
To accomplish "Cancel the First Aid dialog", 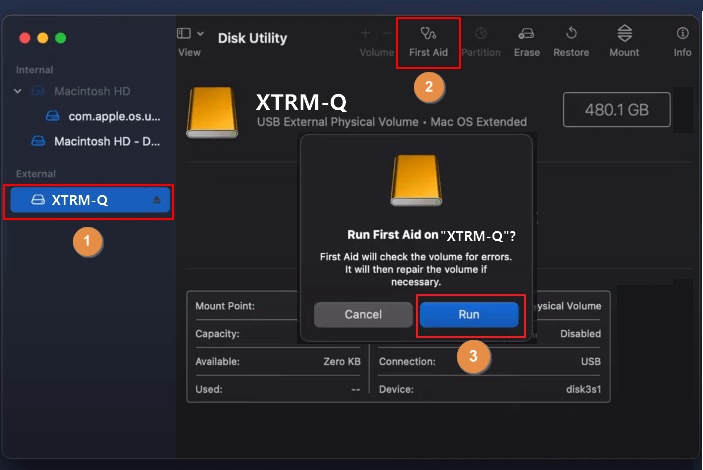I will (x=363, y=314).
